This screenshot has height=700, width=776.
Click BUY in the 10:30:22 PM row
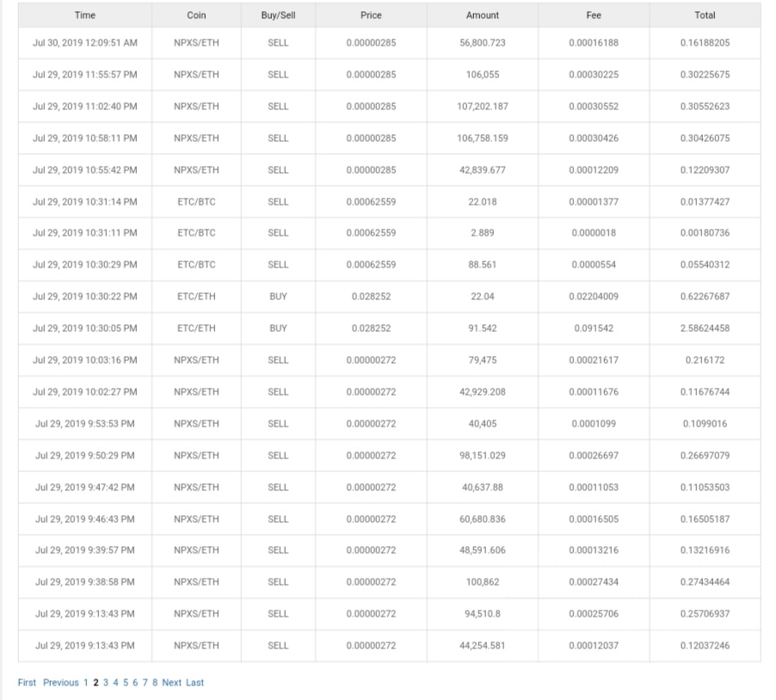coord(278,297)
